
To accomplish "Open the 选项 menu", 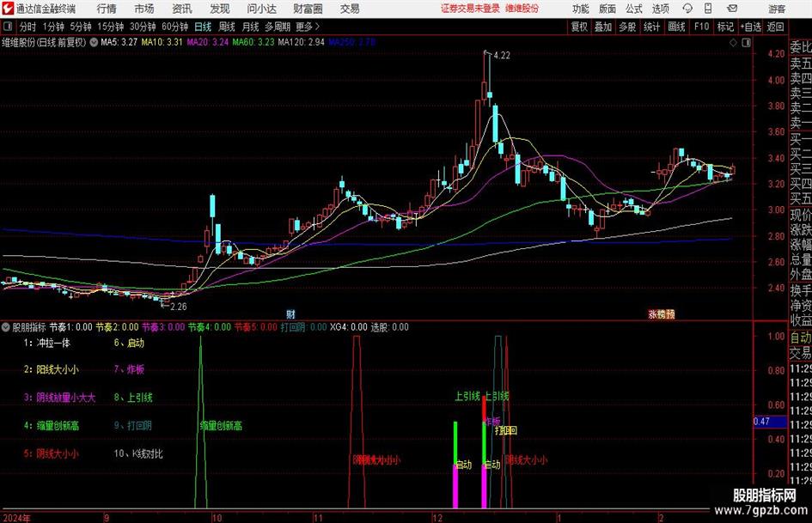I will 660,9.
